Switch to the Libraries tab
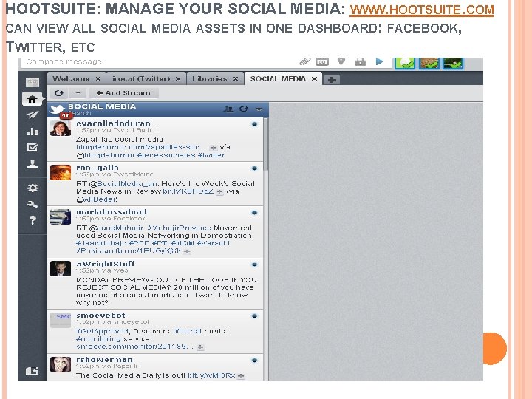 (x=210, y=79)
